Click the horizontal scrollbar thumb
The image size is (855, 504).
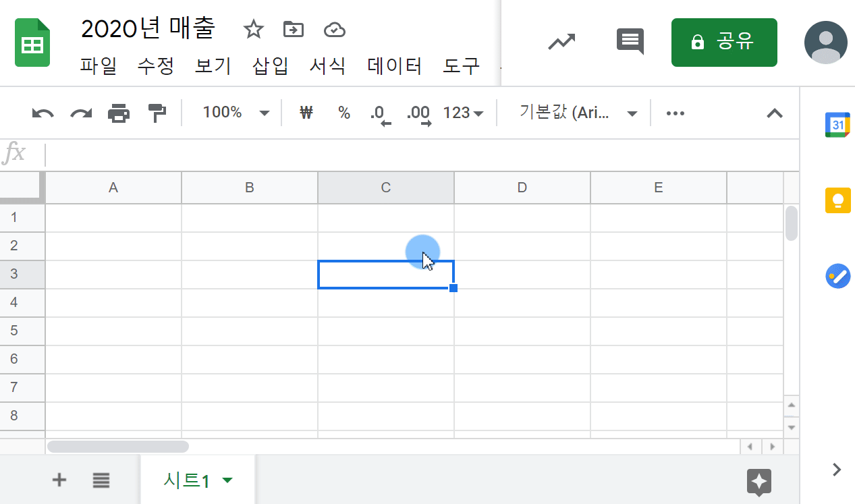click(118, 446)
